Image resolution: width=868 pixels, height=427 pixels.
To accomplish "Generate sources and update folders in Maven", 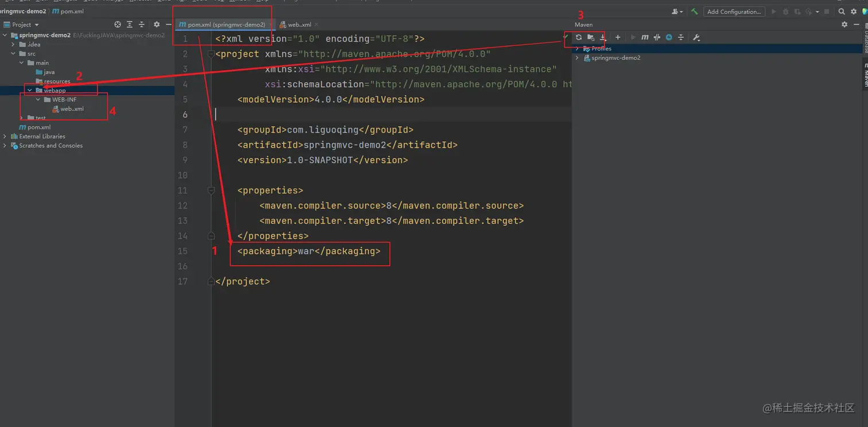I will coord(591,37).
